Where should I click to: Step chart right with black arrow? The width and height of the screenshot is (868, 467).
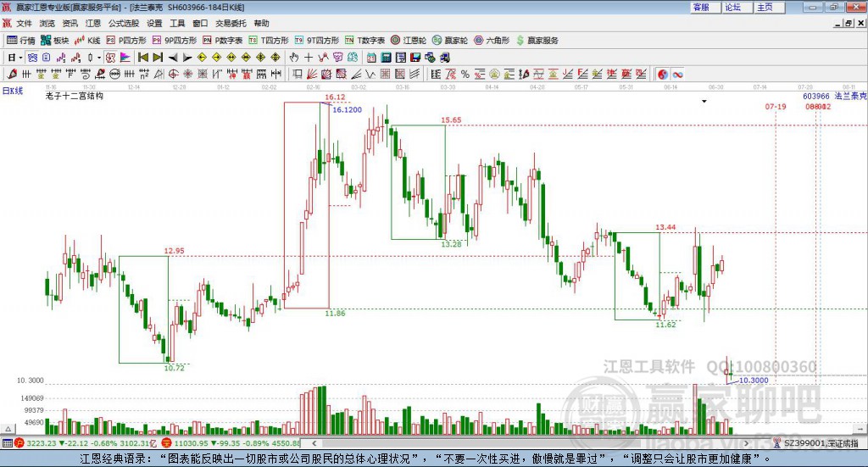(187, 58)
